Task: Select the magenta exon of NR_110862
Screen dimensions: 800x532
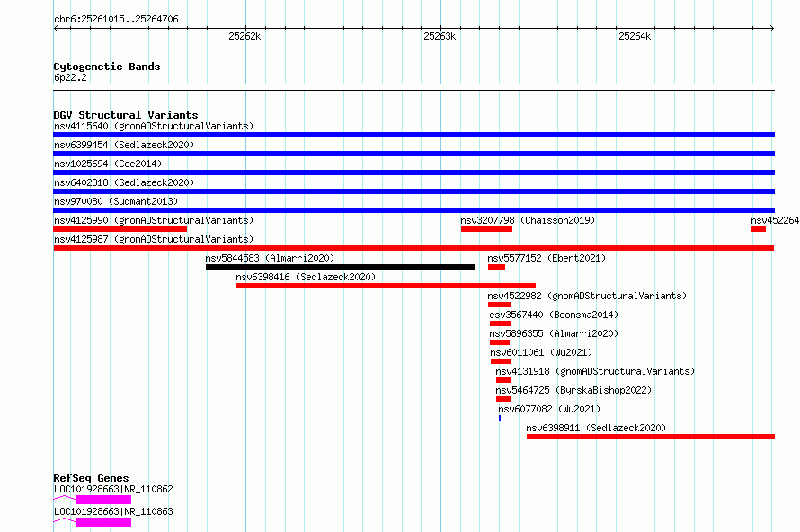Action: (x=103, y=500)
